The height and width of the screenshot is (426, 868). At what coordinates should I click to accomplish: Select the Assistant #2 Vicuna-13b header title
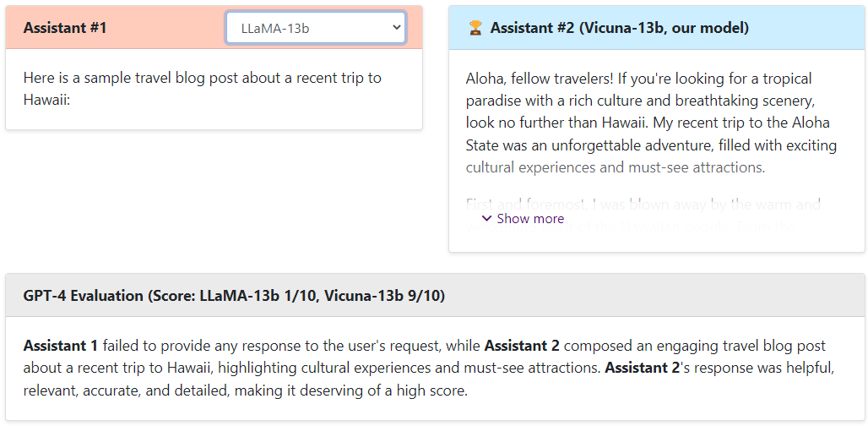[x=619, y=29]
